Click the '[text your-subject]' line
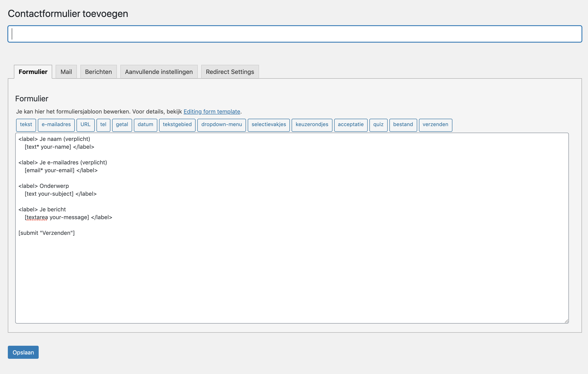 [61, 194]
